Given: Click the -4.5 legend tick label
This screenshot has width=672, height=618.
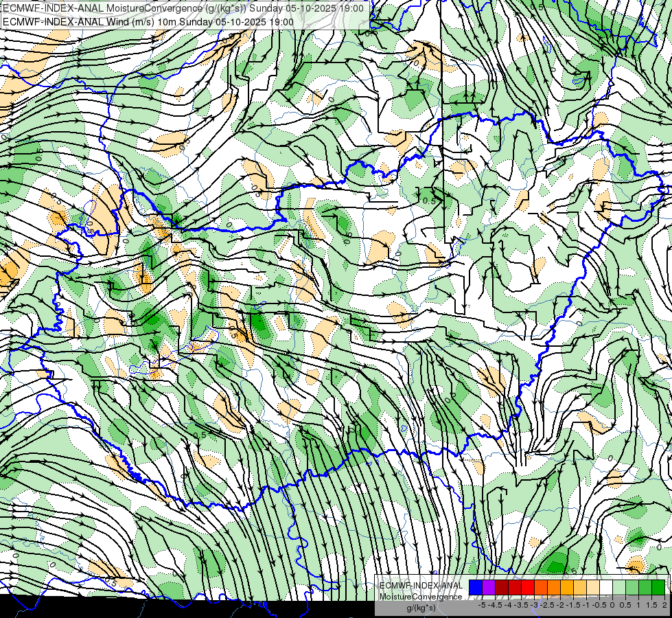Looking at the screenshot, I should point(495,605).
